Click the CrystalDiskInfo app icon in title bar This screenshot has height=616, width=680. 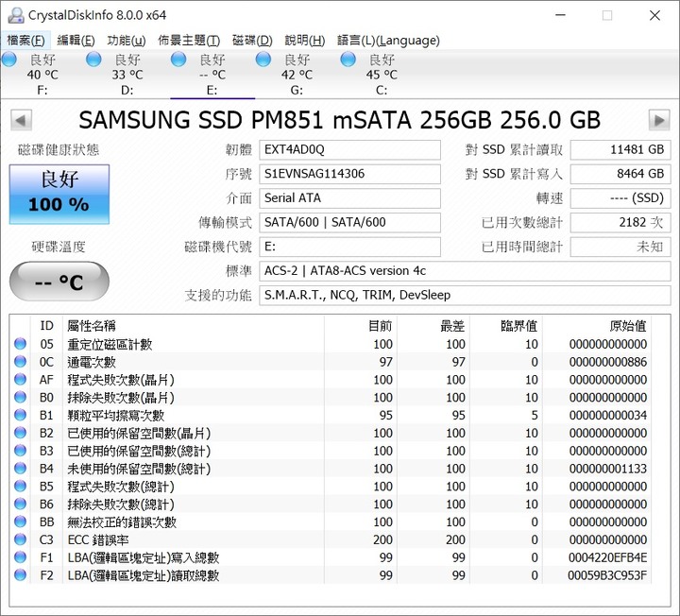pyautogui.click(x=16, y=15)
